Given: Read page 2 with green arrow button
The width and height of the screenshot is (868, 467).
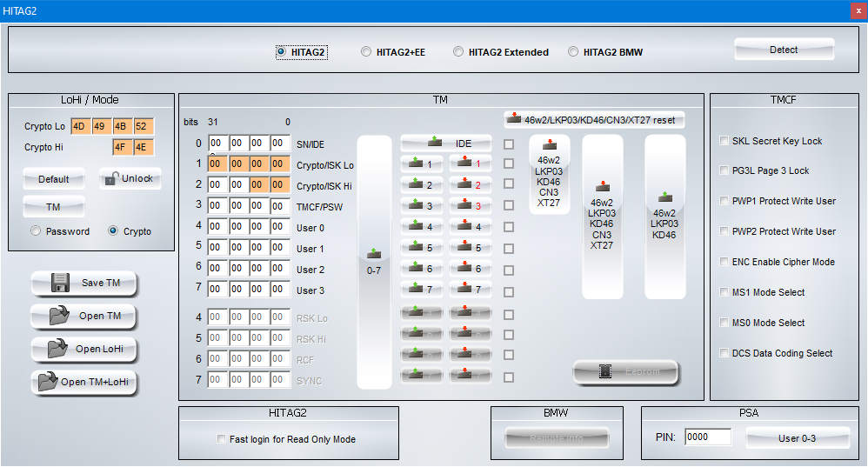Looking at the screenshot, I should pyautogui.click(x=421, y=185).
